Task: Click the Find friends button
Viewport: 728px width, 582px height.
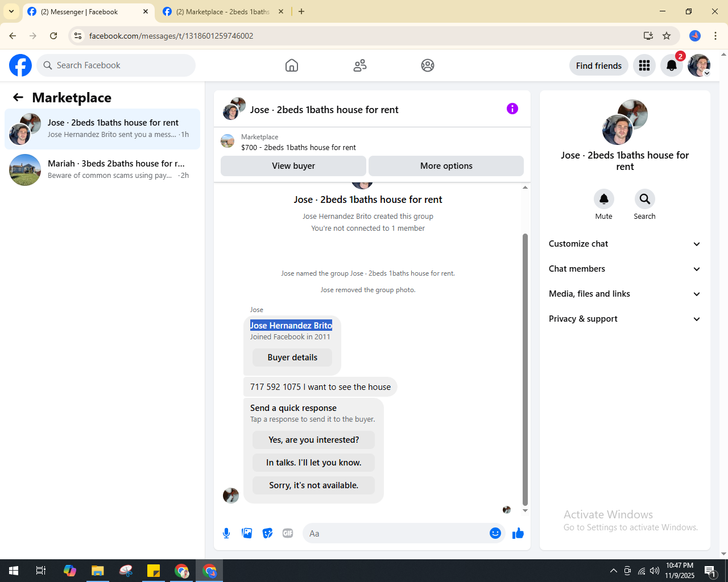Action: [599, 65]
